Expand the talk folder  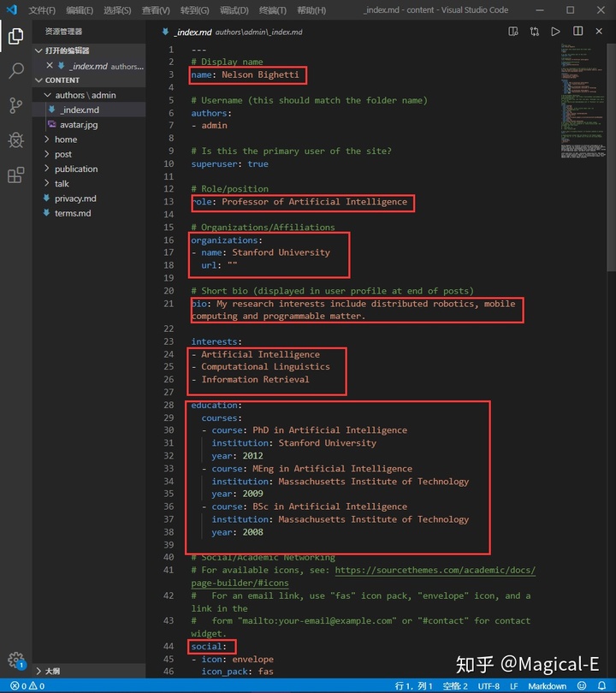point(47,183)
